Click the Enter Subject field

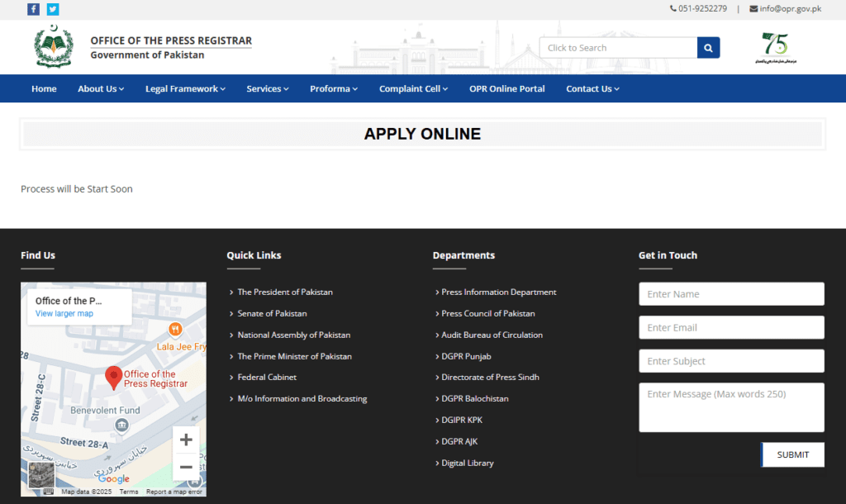point(732,361)
